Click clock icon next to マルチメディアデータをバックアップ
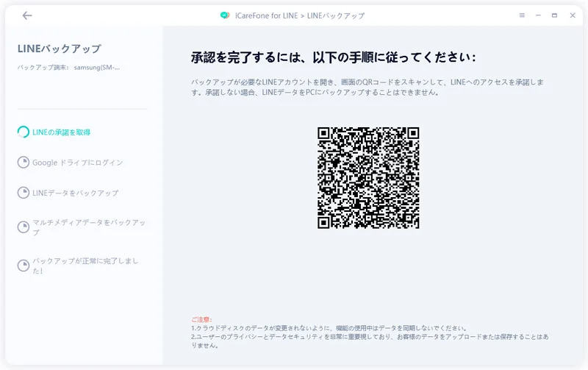588x370 pixels. point(24,227)
